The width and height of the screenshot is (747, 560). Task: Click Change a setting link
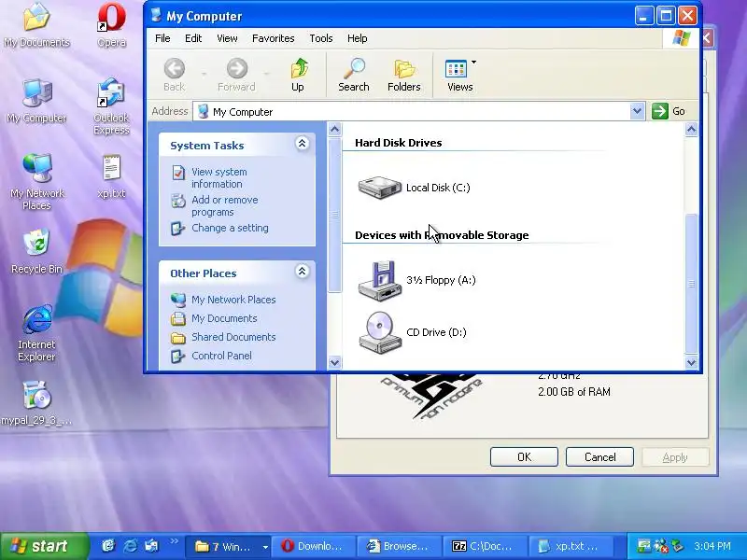pos(230,228)
